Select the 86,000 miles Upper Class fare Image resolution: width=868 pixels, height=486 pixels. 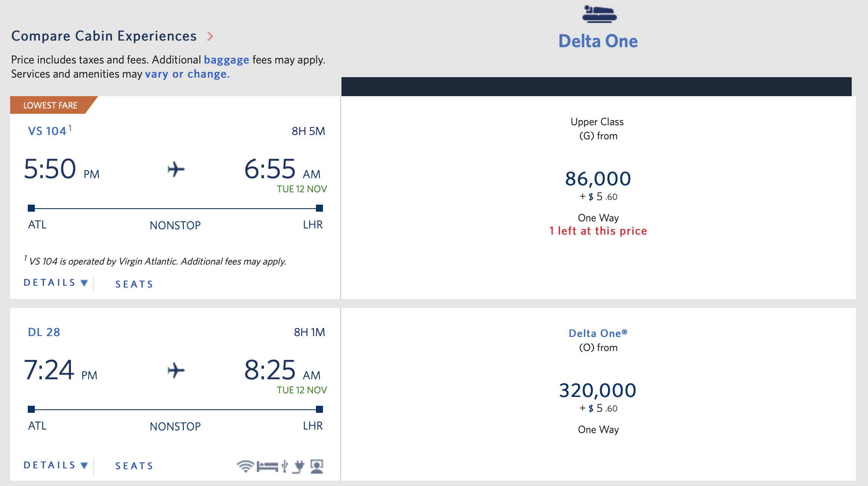click(x=598, y=179)
